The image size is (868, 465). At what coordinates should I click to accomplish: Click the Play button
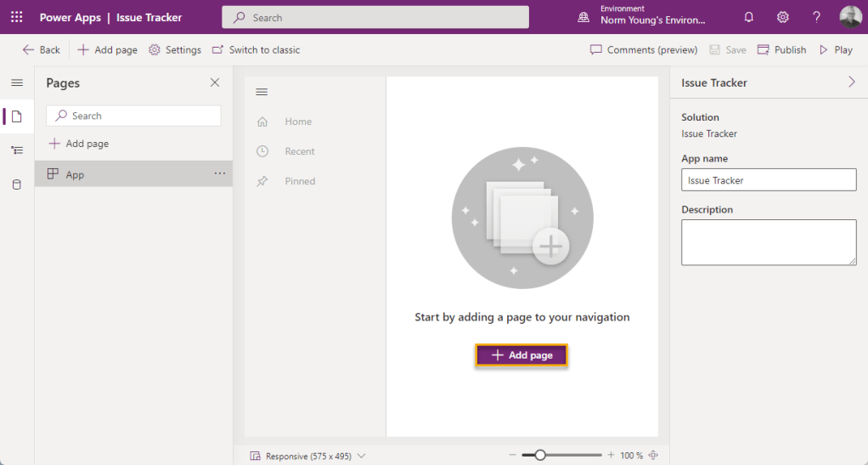coord(836,50)
